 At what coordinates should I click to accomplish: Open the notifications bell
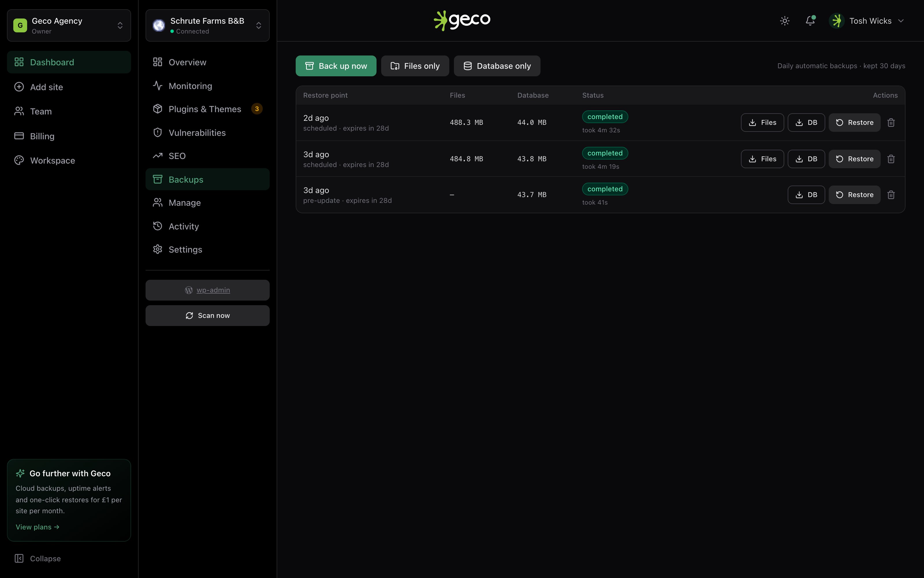(810, 21)
